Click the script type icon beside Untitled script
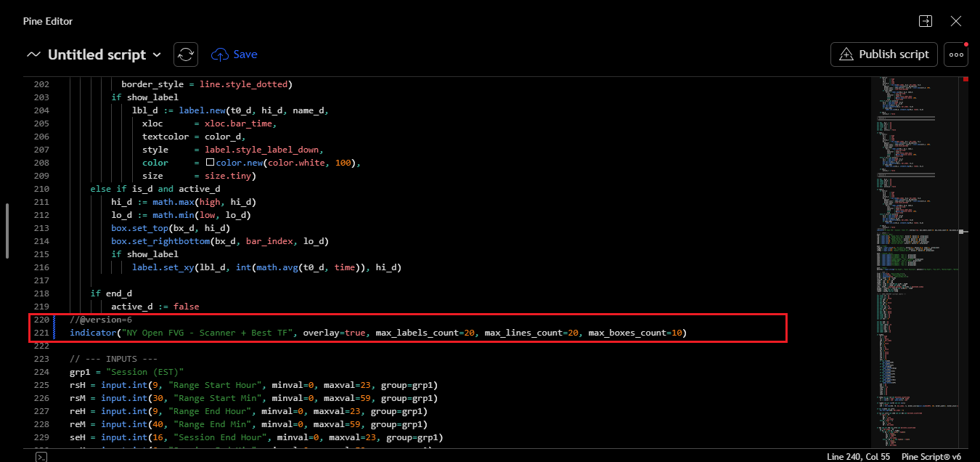980x462 pixels. coord(33,55)
